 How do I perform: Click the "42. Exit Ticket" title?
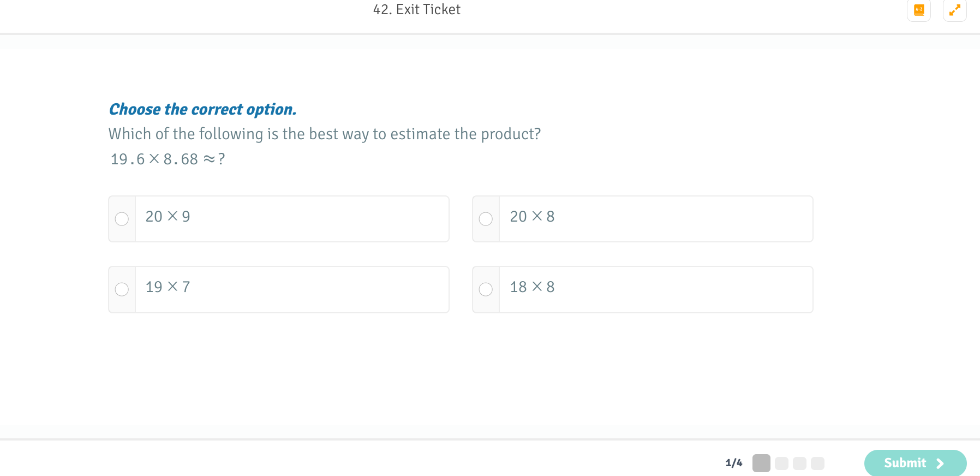[x=416, y=9]
